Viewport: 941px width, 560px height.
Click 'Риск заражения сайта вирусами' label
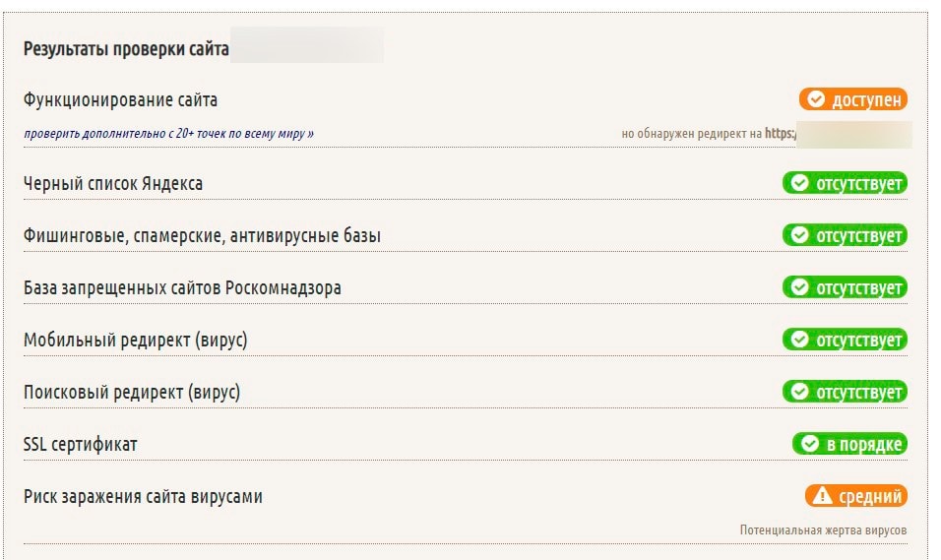coord(143,497)
